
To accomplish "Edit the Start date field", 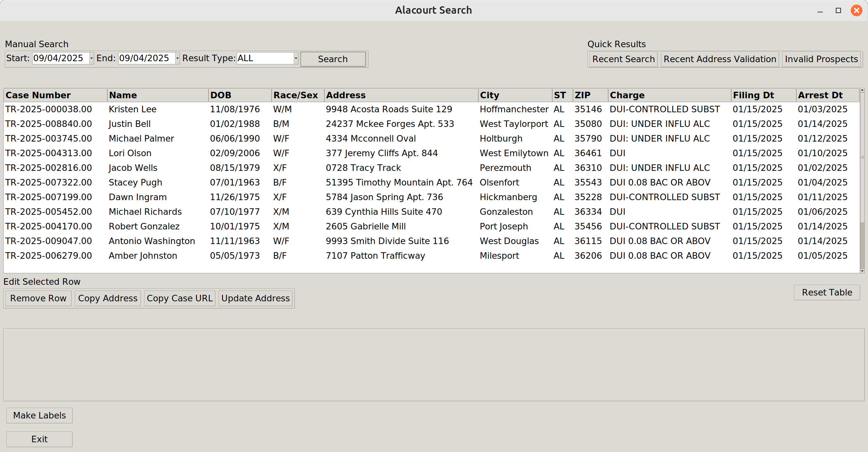I will [61, 58].
